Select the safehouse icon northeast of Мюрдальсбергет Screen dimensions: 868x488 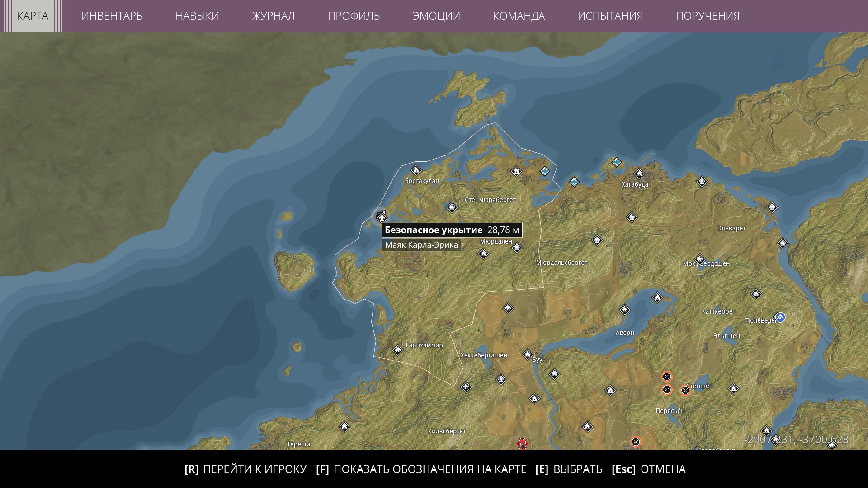pyautogui.click(x=597, y=240)
